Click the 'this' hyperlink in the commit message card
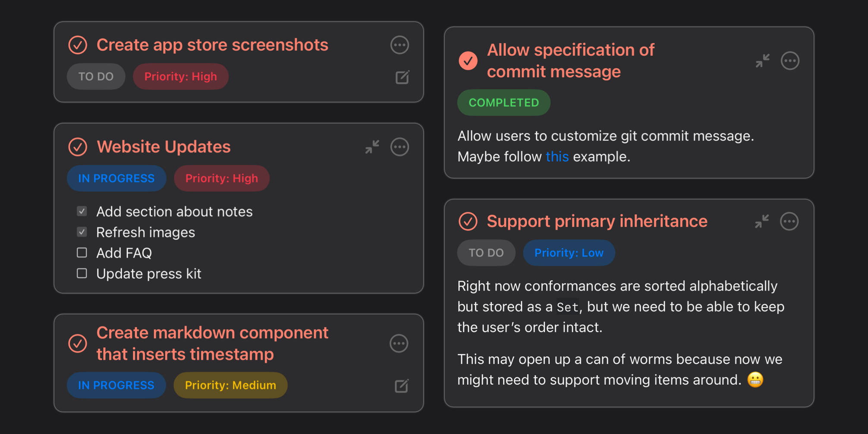Image resolution: width=868 pixels, height=434 pixels. click(557, 156)
